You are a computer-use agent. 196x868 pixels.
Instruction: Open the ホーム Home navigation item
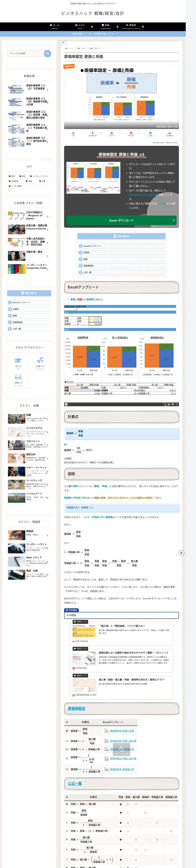click(x=55, y=27)
